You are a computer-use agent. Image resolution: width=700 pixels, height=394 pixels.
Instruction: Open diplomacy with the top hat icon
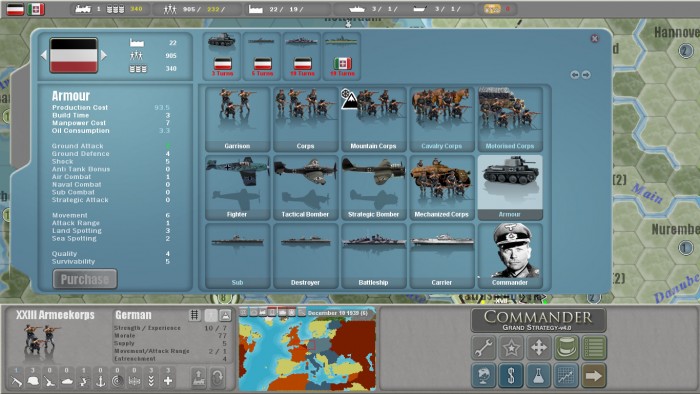click(567, 348)
